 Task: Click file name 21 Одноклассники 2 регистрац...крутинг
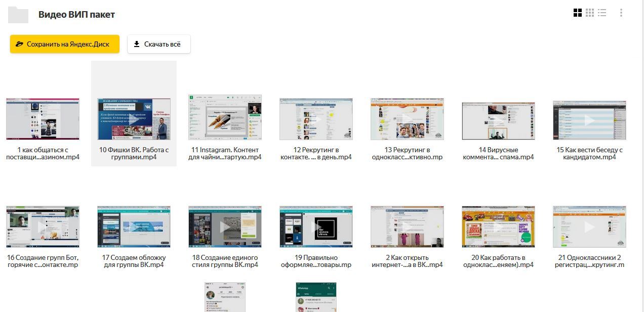[x=589, y=261]
